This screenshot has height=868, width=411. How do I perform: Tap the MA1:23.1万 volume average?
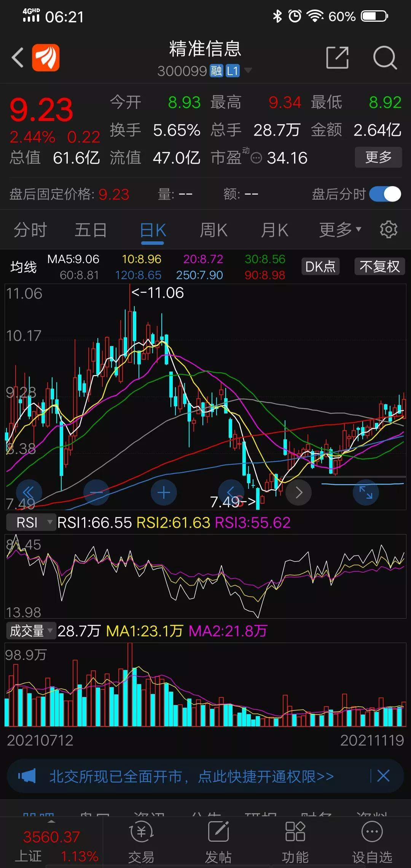coord(145,631)
